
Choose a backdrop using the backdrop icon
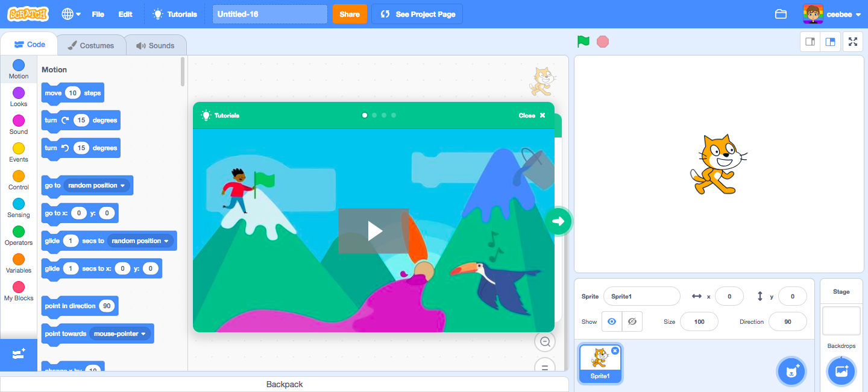(x=841, y=371)
